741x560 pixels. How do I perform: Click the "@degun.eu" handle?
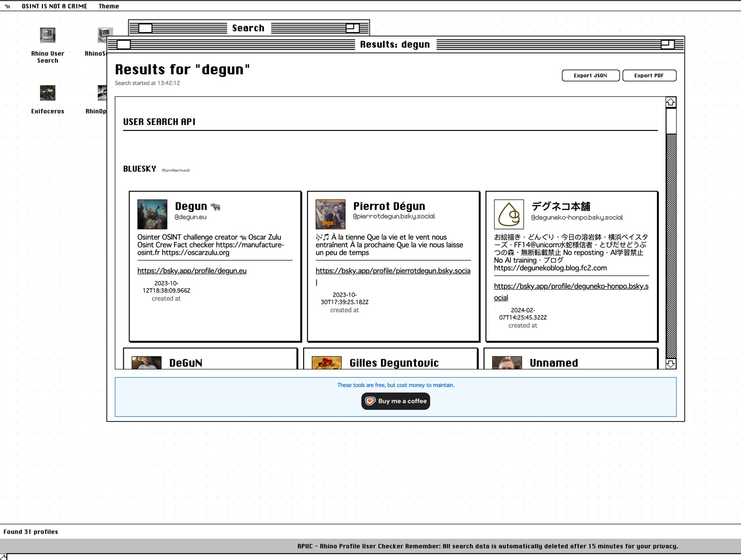coord(191,217)
